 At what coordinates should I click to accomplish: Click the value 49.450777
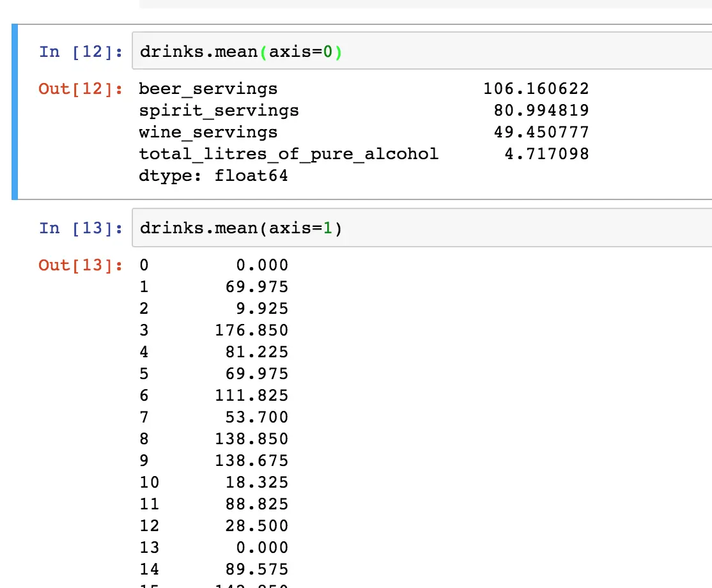click(542, 132)
